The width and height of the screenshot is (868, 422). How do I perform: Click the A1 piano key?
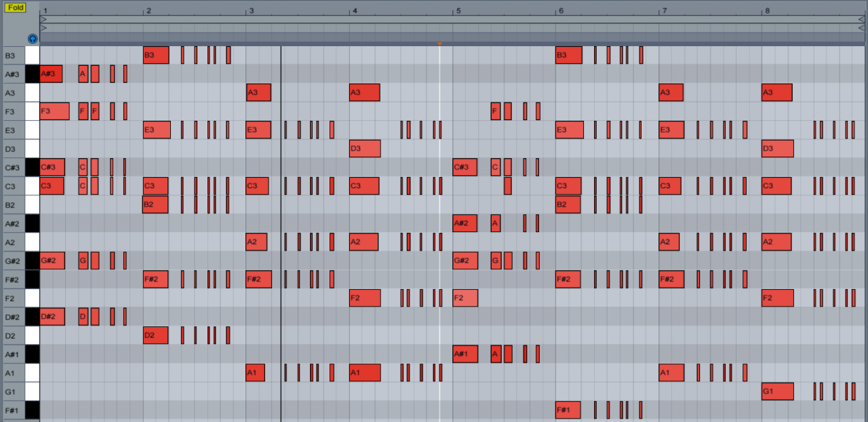[x=33, y=372]
